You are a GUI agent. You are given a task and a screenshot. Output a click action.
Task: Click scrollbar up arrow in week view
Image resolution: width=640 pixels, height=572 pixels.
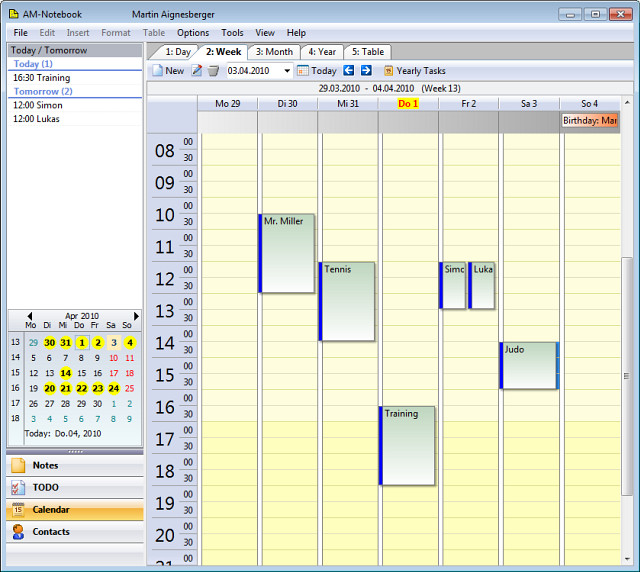(x=627, y=102)
